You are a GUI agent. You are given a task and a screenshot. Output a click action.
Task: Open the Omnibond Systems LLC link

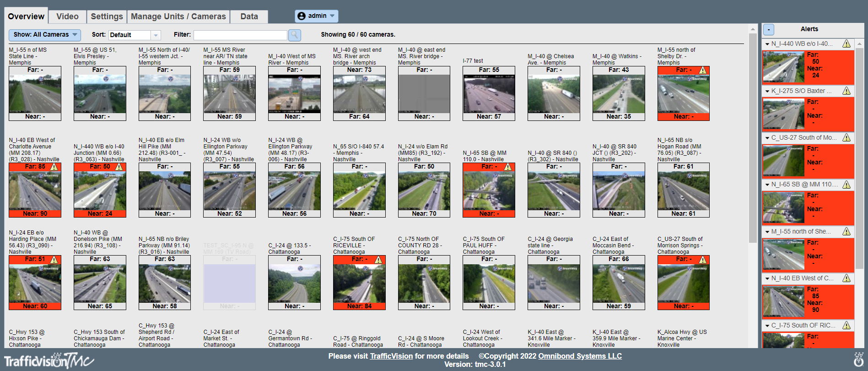[x=580, y=356]
